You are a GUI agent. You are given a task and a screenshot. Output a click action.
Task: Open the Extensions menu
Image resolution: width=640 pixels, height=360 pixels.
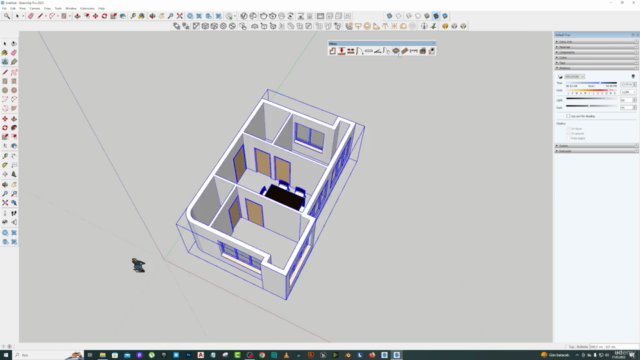point(87,8)
